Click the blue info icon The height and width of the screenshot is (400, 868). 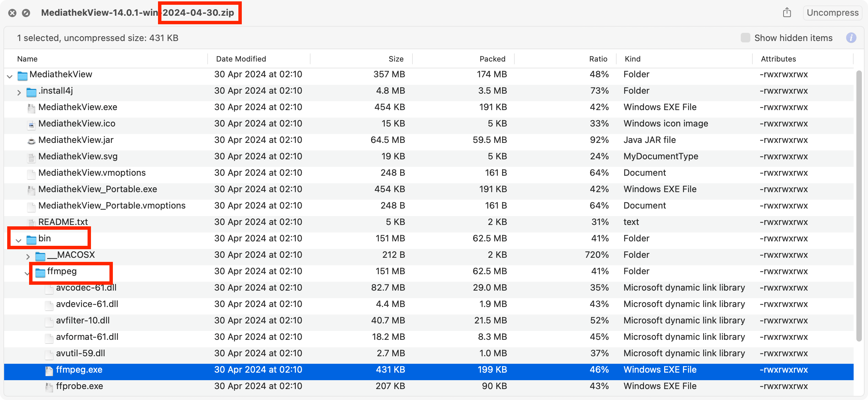coord(851,38)
